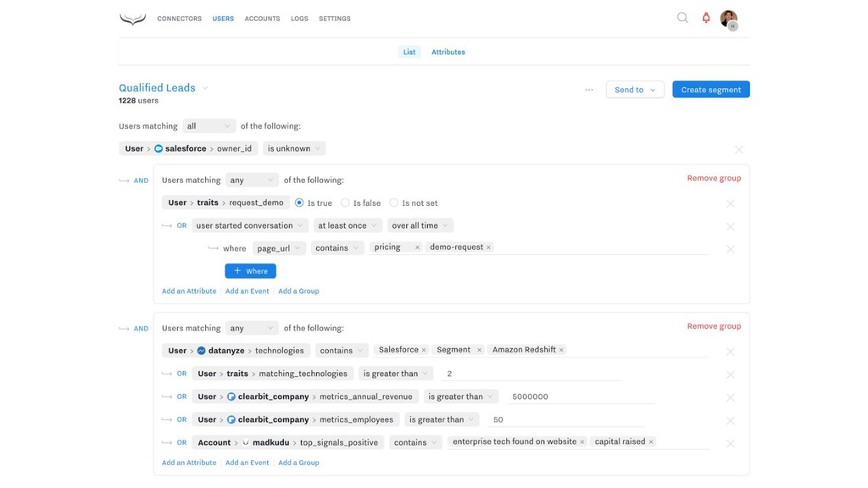Remove the pricing tag from page_url
Image resolution: width=868 pixels, height=488 pixels.
pyautogui.click(x=417, y=247)
